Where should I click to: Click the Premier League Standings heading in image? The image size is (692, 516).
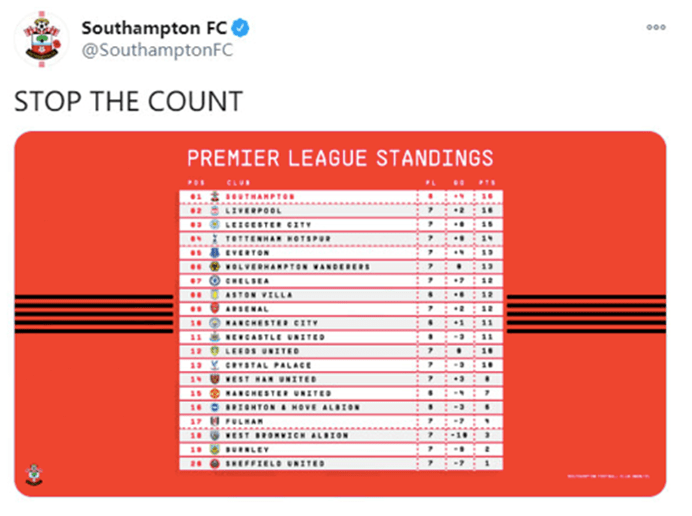click(340, 158)
